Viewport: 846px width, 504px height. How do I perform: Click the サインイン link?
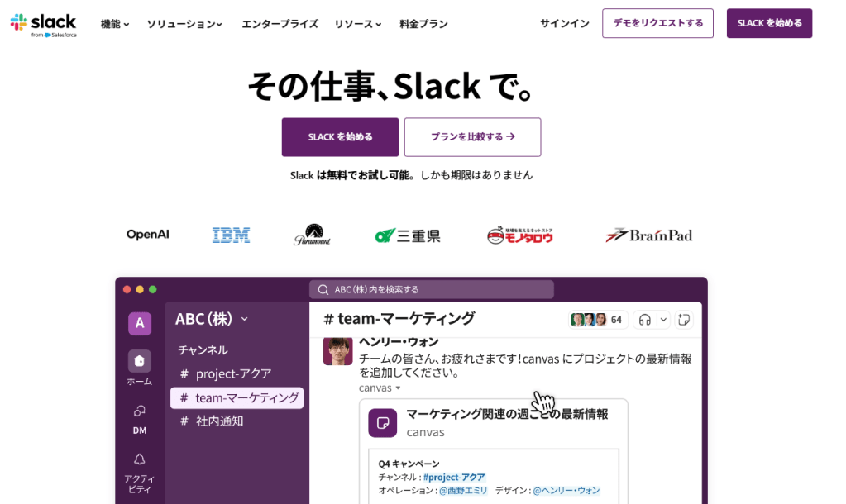click(564, 23)
